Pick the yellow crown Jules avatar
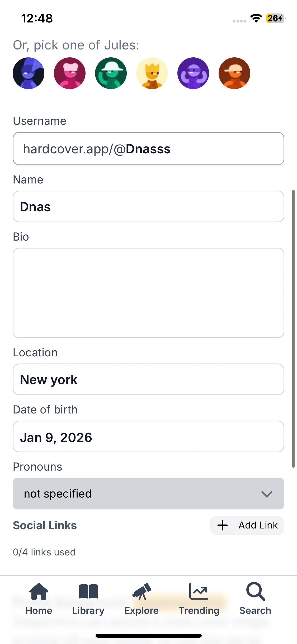The width and height of the screenshot is (297, 644). click(152, 73)
